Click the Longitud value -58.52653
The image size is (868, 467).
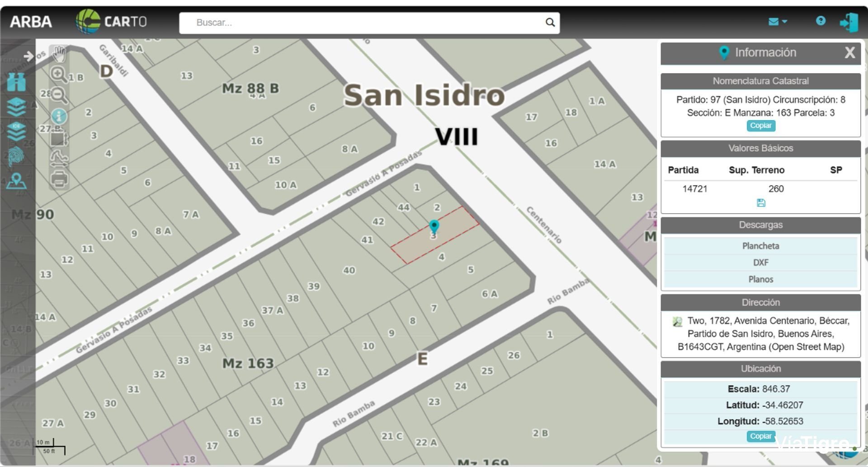click(x=783, y=421)
